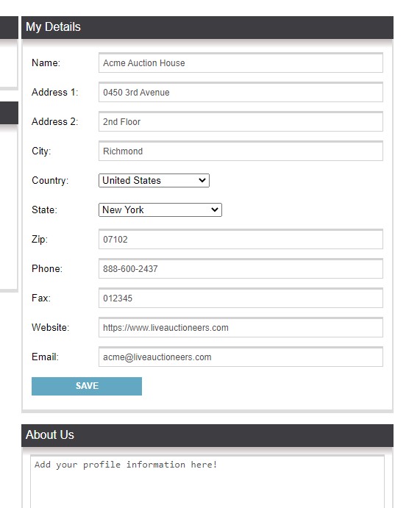Click the Website label text
Image resolution: width=420 pixels, height=508 pixels.
click(50, 328)
